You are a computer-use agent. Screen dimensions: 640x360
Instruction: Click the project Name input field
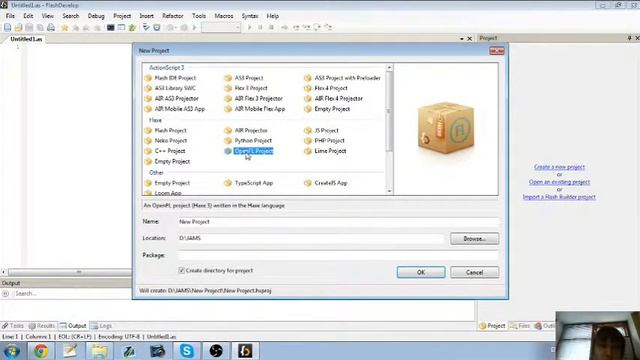click(x=338, y=222)
